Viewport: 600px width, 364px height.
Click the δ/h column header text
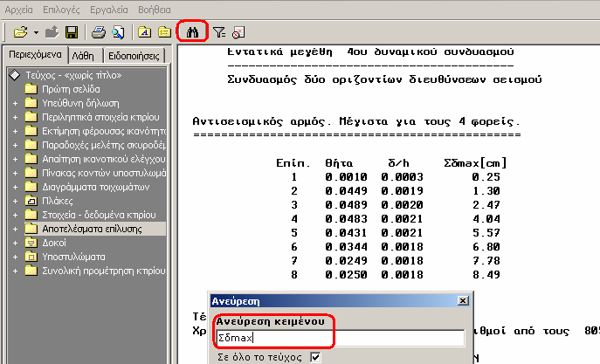point(398,163)
